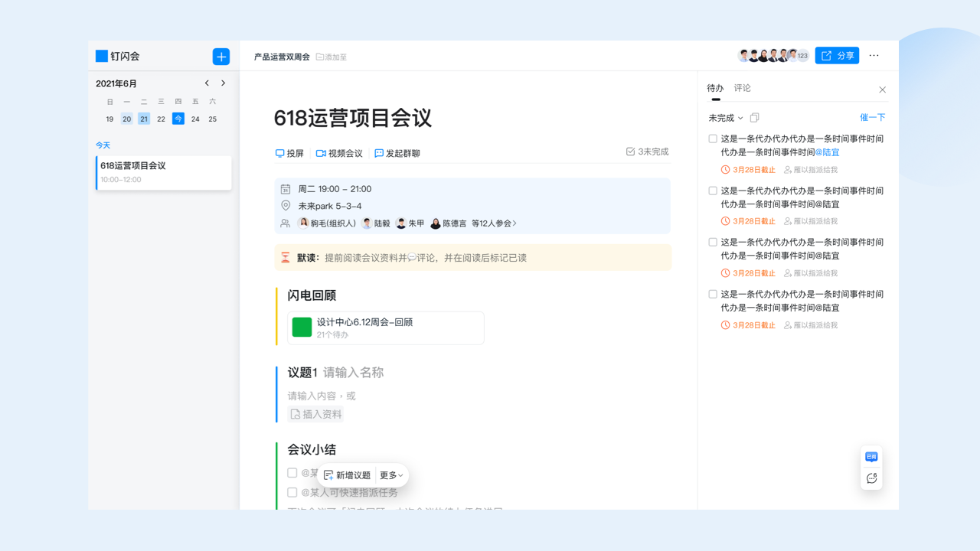
Task: Open the floating comment bubble icon
Action: click(x=871, y=478)
